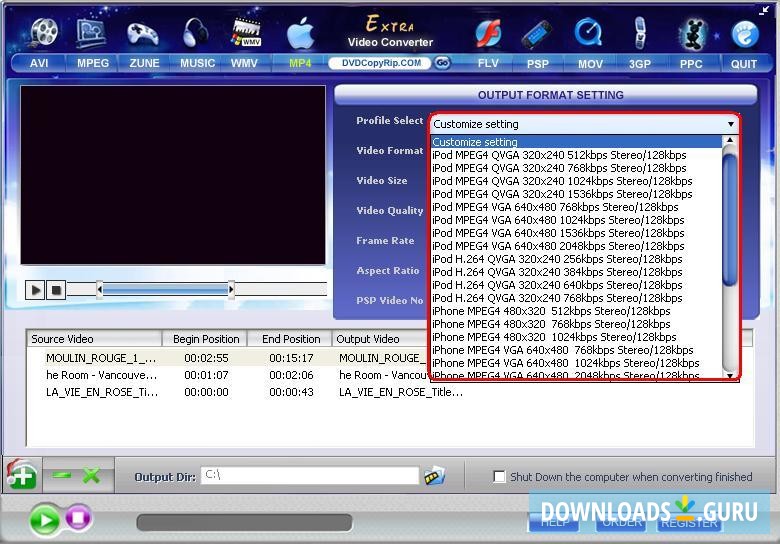Select the AVI format tab

click(39, 64)
